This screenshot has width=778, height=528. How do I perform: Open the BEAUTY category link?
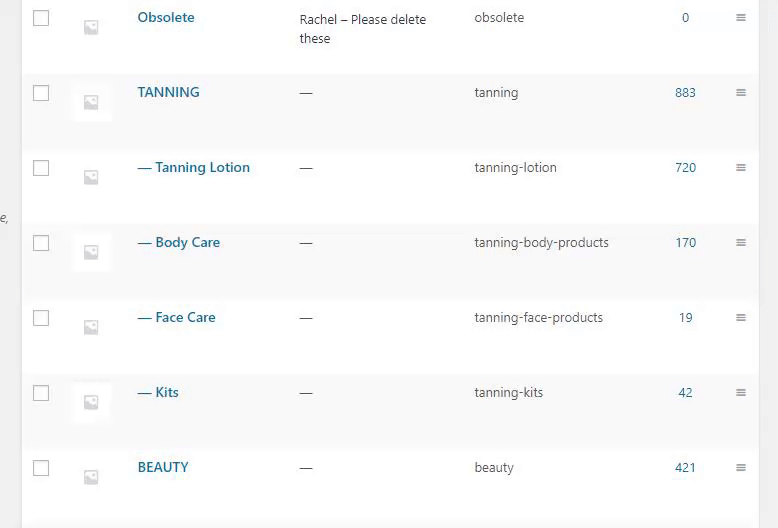163,468
